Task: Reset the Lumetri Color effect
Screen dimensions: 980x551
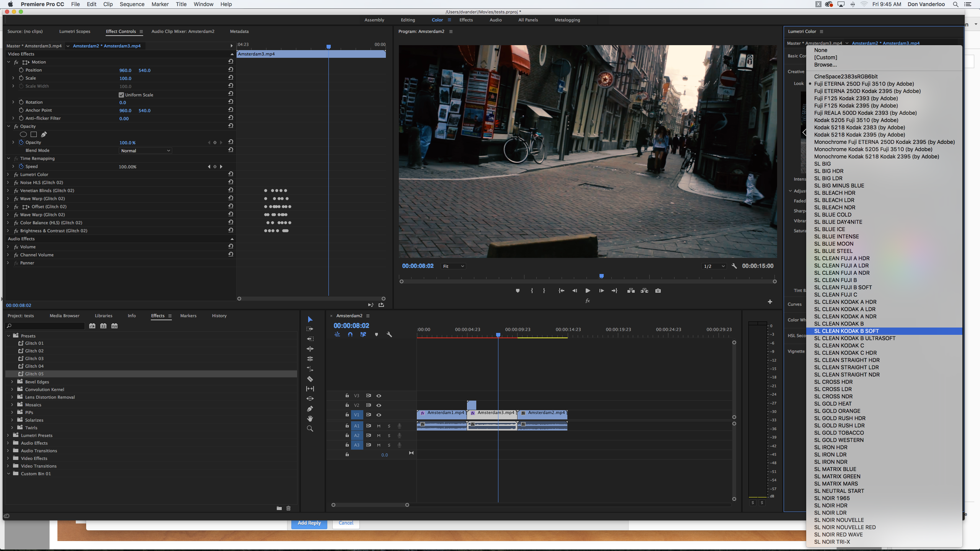Action: pos(231,174)
